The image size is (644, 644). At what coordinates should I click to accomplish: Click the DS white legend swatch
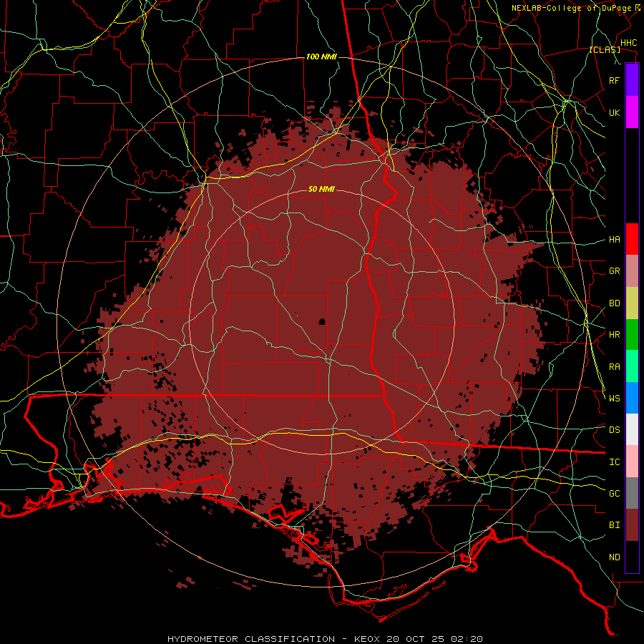click(x=632, y=429)
